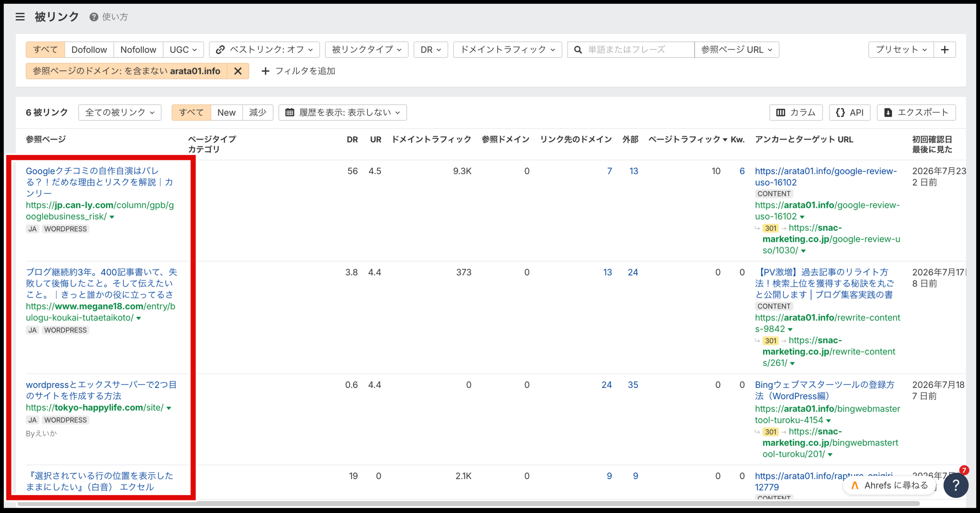The width and height of the screenshot is (980, 513).
Task: Open the プリセット dropdown
Action: click(x=901, y=50)
